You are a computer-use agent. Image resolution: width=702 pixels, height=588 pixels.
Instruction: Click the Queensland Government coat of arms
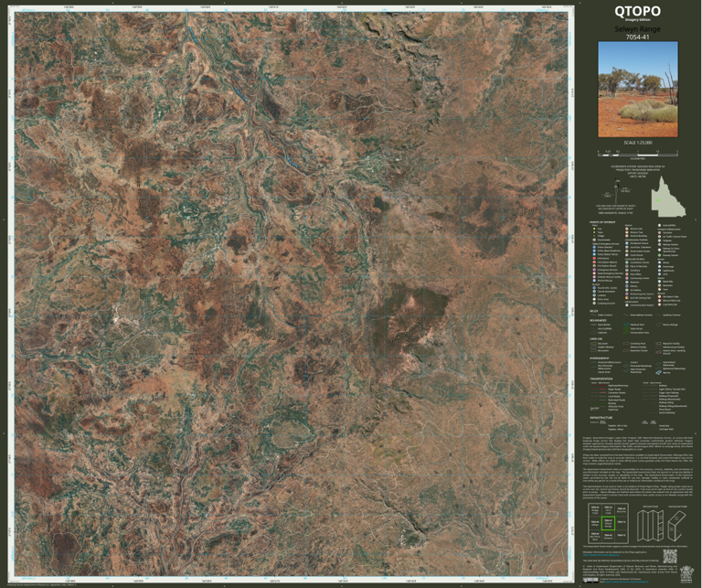[x=686, y=574]
